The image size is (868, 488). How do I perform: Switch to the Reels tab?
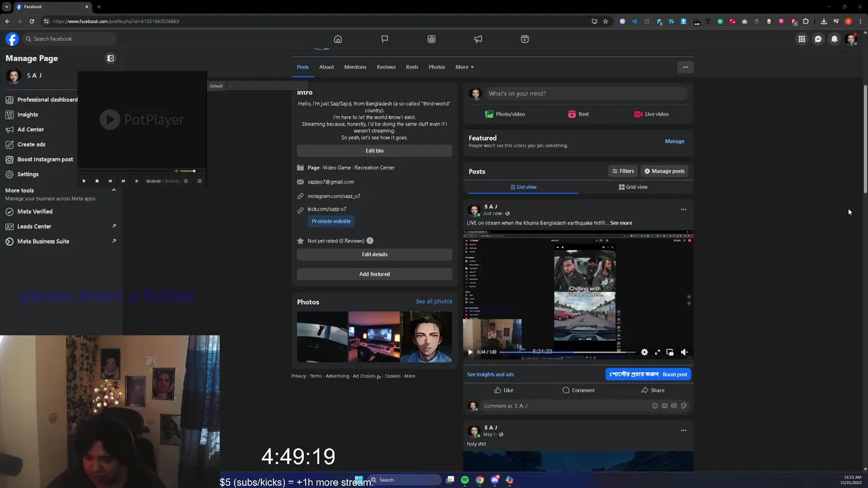[412, 67]
